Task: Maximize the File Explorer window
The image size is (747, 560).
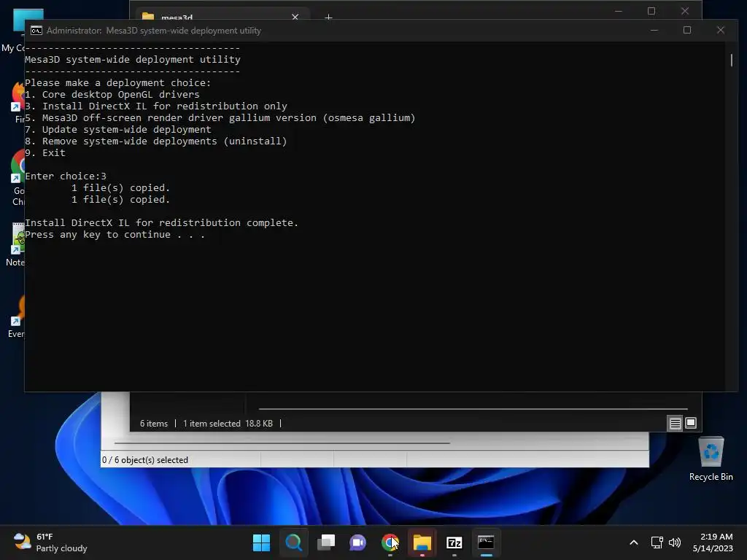Action: (x=651, y=10)
